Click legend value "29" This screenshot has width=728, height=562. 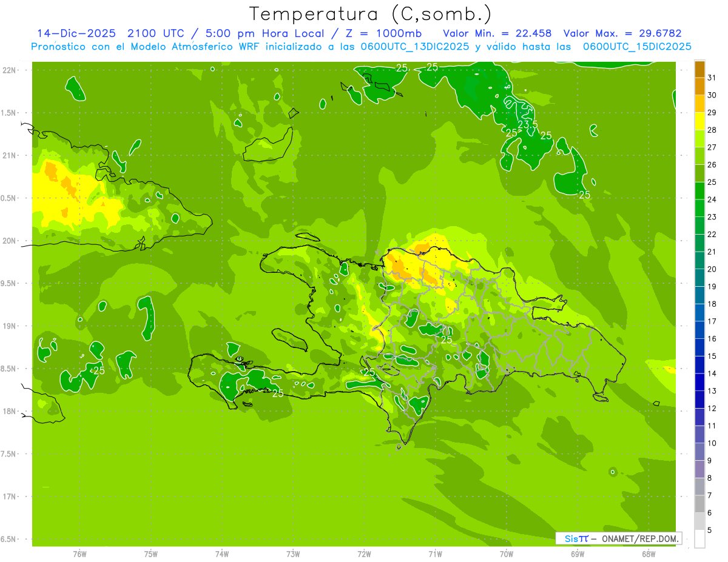pos(712,113)
